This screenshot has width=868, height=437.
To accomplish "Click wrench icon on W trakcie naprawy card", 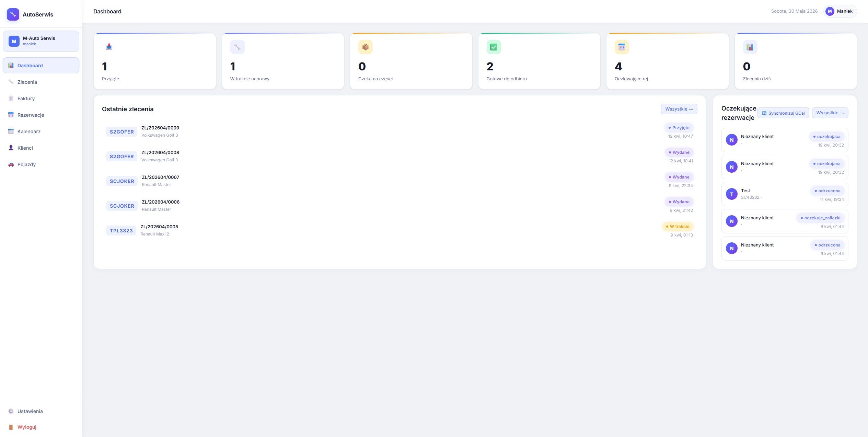I will tap(238, 47).
